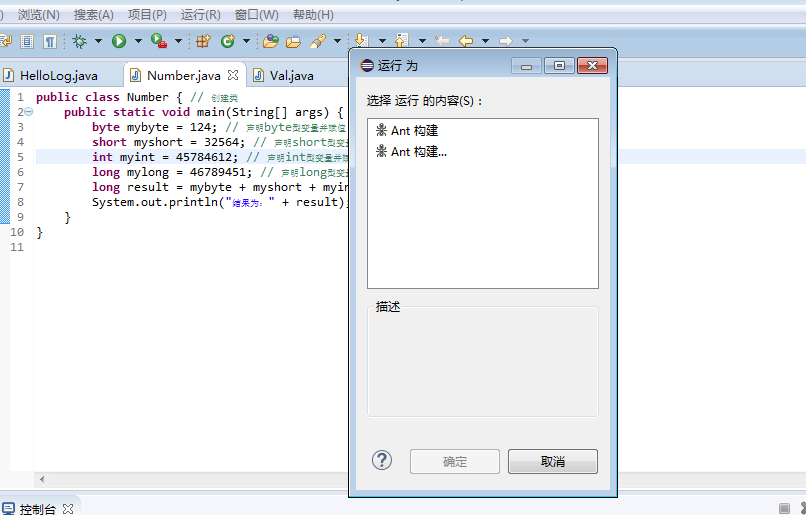Close the 控制台 console view
This screenshot has width=806, height=515.
(68, 509)
